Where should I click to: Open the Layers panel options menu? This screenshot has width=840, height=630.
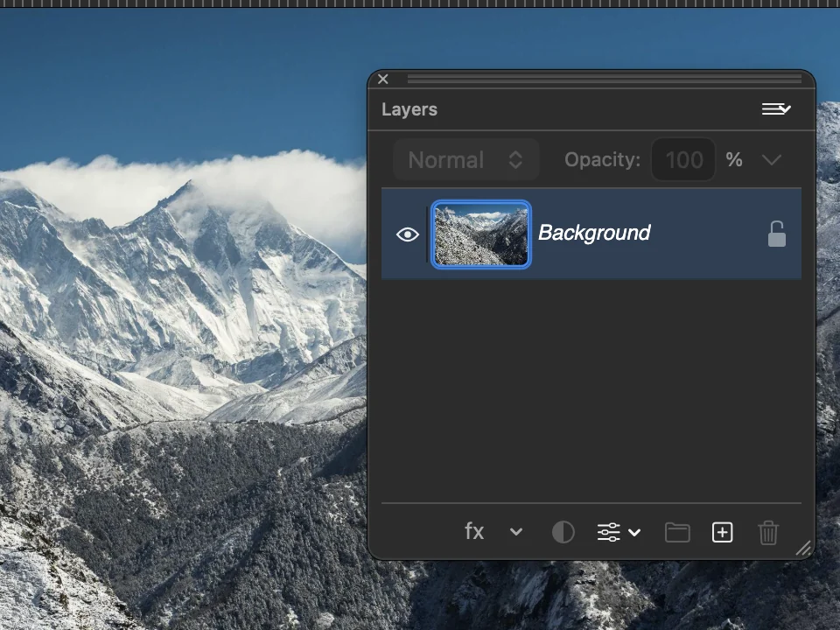point(776,109)
